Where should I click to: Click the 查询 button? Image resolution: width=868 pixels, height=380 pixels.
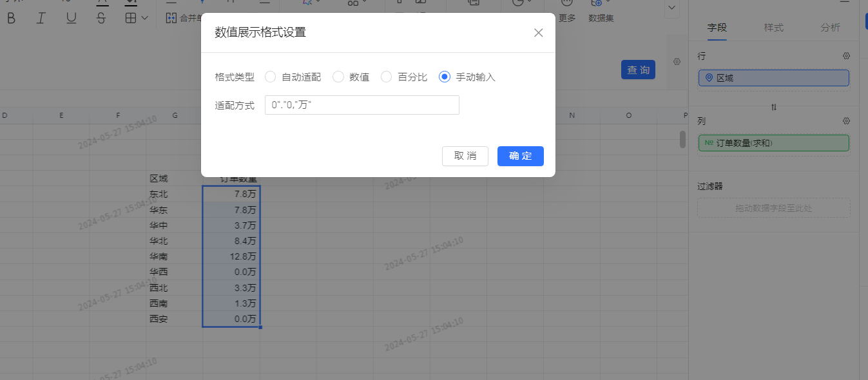pos(638,70)
